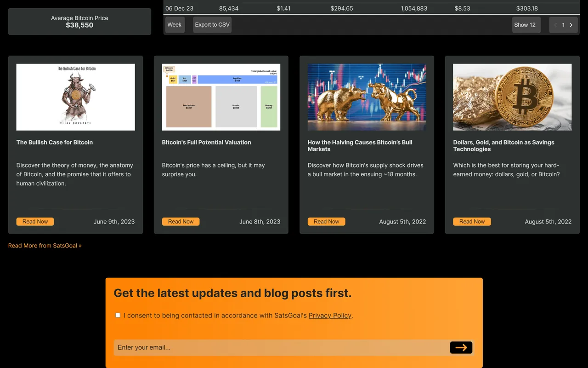This screenshot has width=588, height=368.
Task: Click the gold Bitcoin coin image
Action: click(512, 97)
